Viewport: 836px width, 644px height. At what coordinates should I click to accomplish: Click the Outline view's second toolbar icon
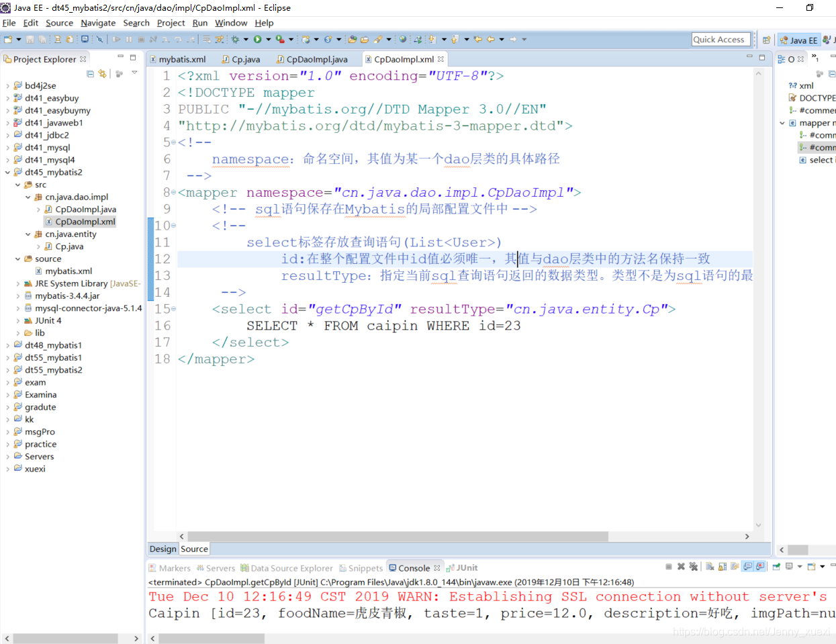[832, 73]
